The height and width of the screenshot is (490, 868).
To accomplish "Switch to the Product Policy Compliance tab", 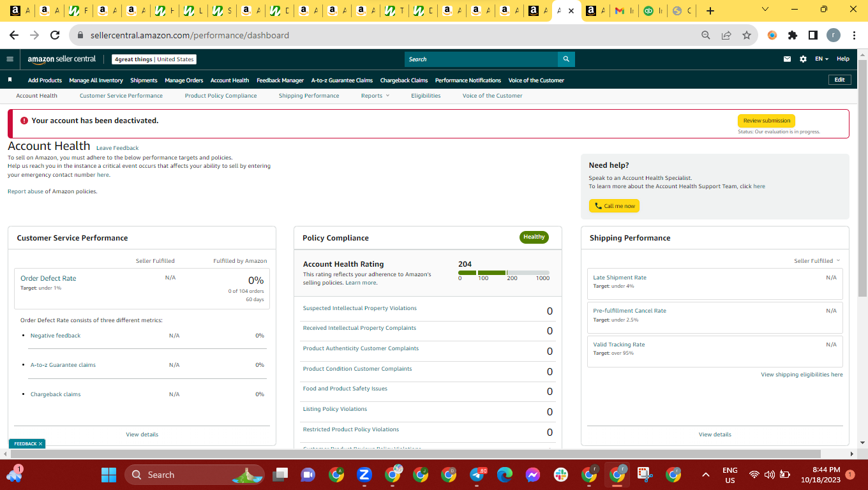I will pyautogui.click(x=221, y=96).
